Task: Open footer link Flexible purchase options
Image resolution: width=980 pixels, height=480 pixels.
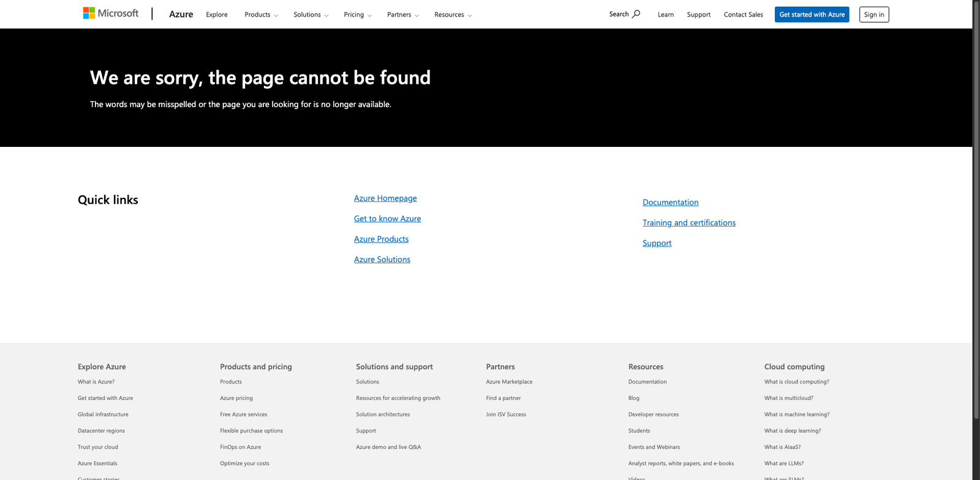Action: pyautogui.click(x=251, y=431)
